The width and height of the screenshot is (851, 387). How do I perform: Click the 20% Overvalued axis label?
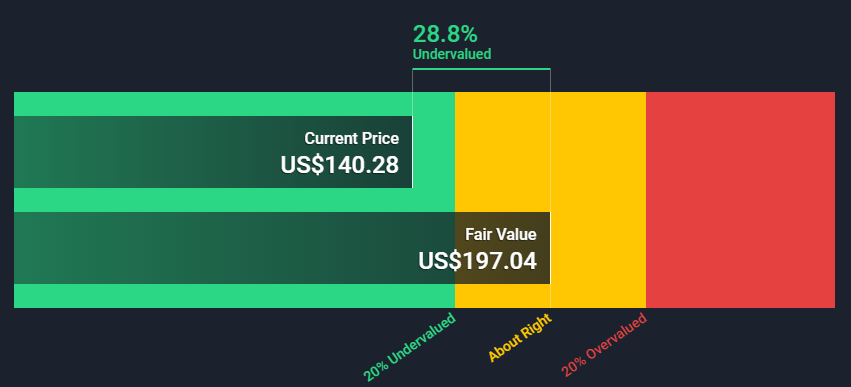tap(604, 345)
